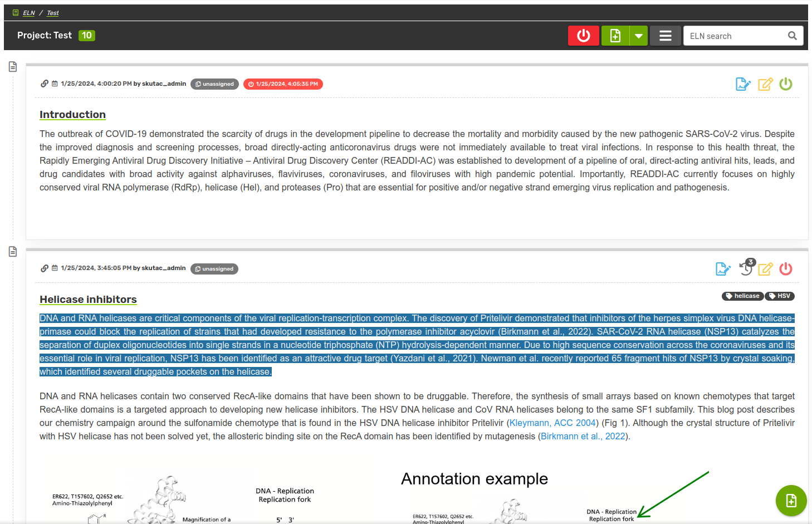812x524 pixels.
Task: Open the Birkmann et al., 2022 link
Action: [583, 437]
